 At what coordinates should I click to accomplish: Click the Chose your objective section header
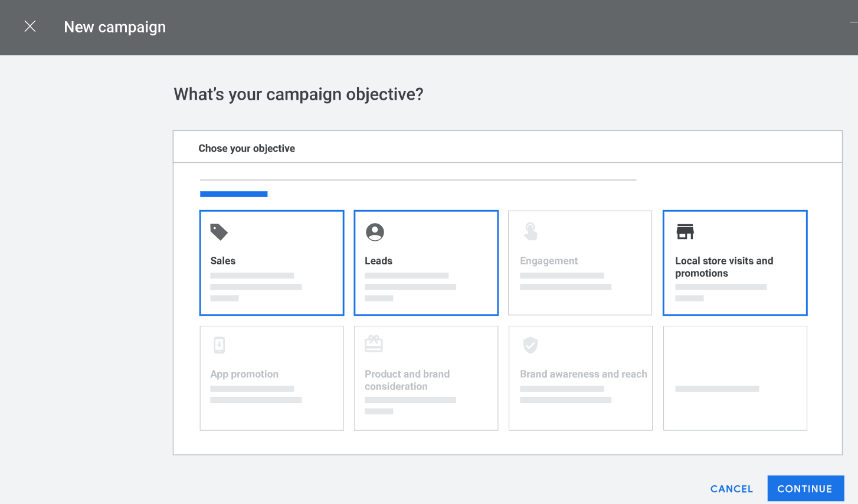(247, 148)
